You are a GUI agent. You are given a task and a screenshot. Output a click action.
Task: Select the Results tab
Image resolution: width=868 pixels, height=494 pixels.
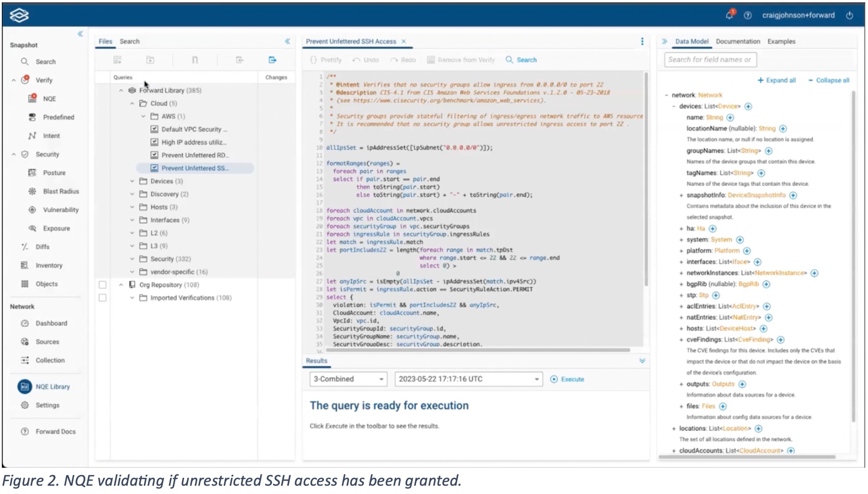316,361
